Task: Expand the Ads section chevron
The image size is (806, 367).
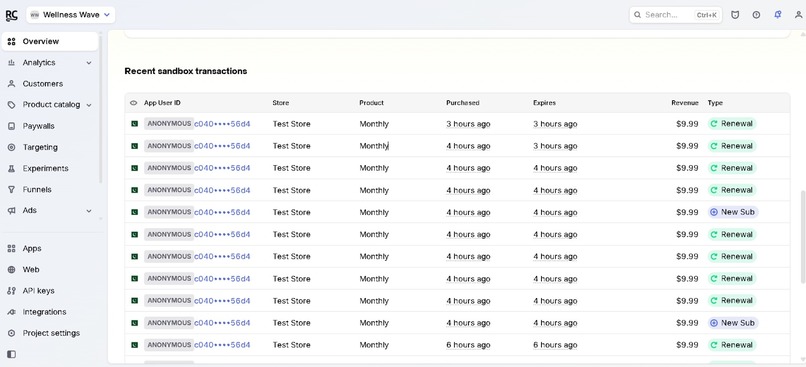Action: click(89, 211)
